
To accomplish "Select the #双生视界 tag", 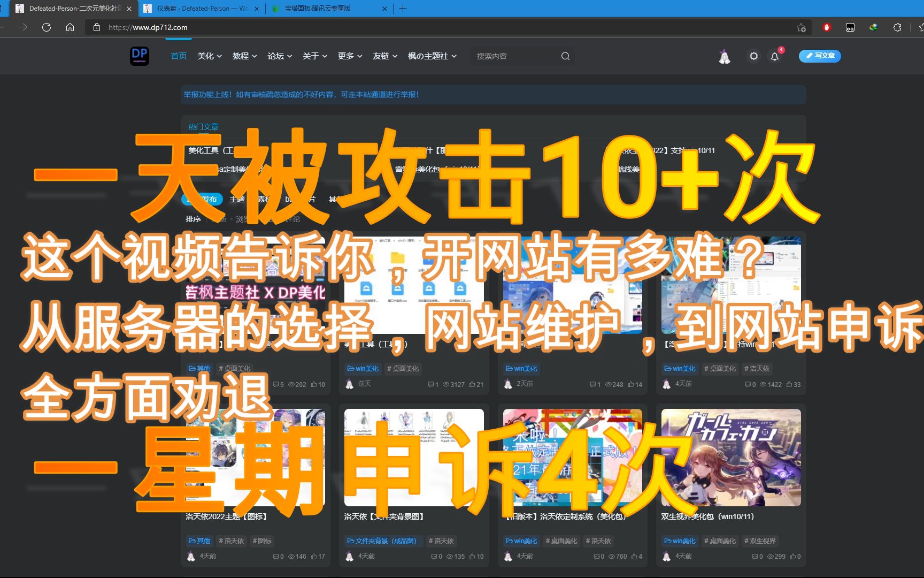I will click(x=760, y=541).
